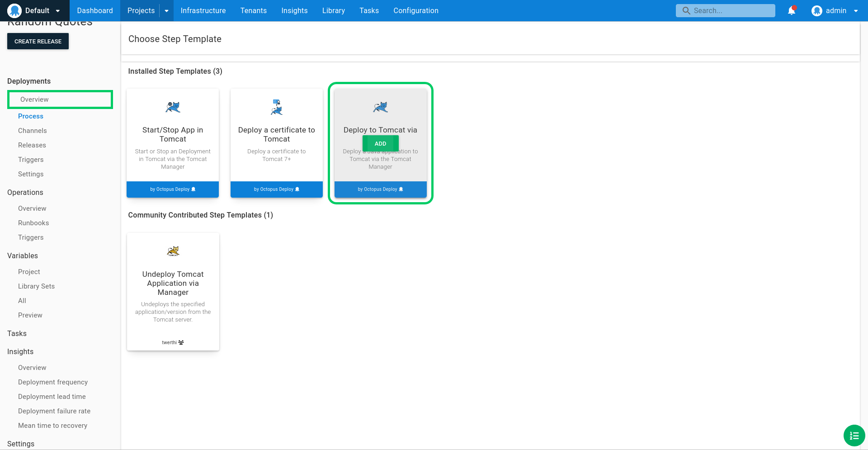Open Deployment failure rate insights
The width and height of the screenshot is (868, 450).
(x=54, y=411)
